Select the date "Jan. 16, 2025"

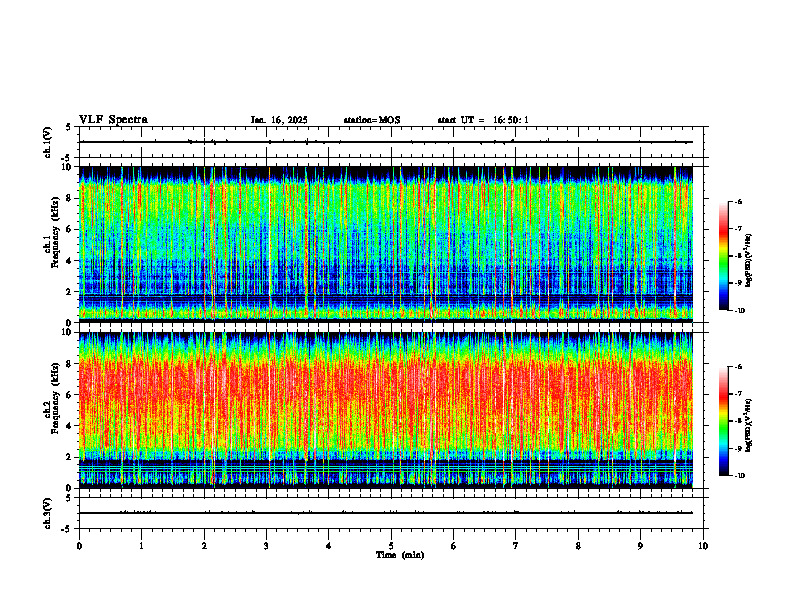click(279, 120)
